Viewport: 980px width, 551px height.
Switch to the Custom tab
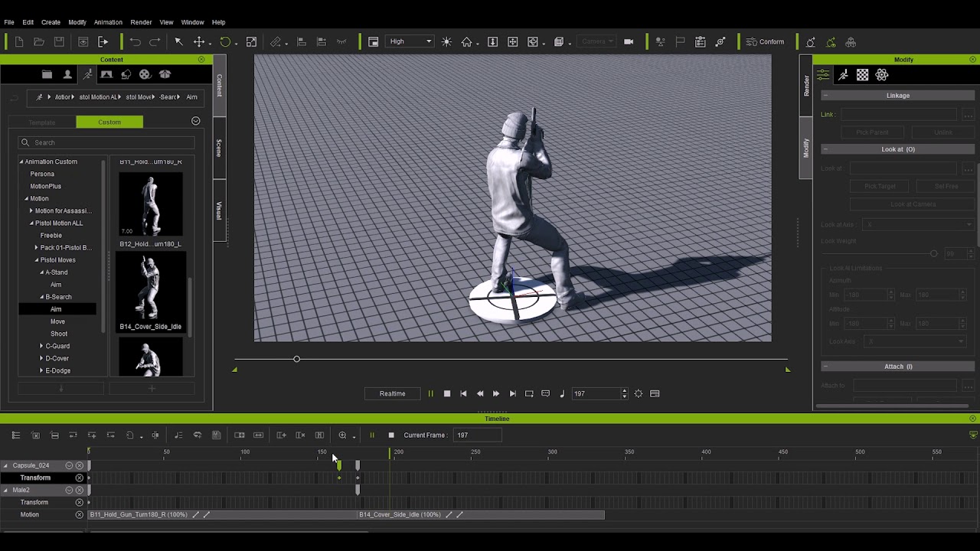coord(109,122)
